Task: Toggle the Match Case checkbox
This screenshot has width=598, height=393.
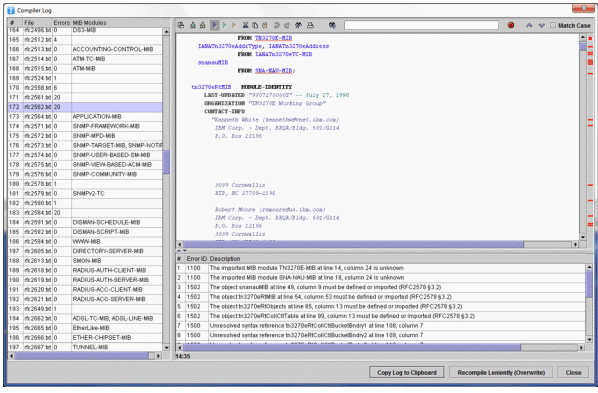Action: tap(553, 25)
